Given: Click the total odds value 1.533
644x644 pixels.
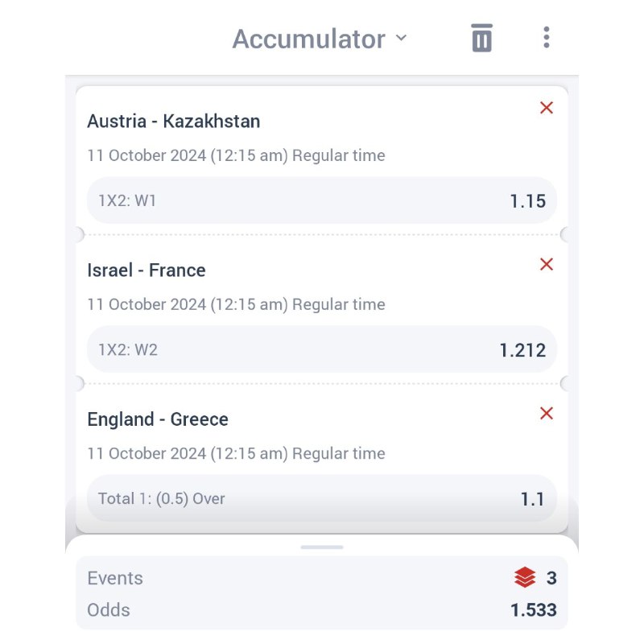Looking at the screenshot, I should tap(533, 610).
